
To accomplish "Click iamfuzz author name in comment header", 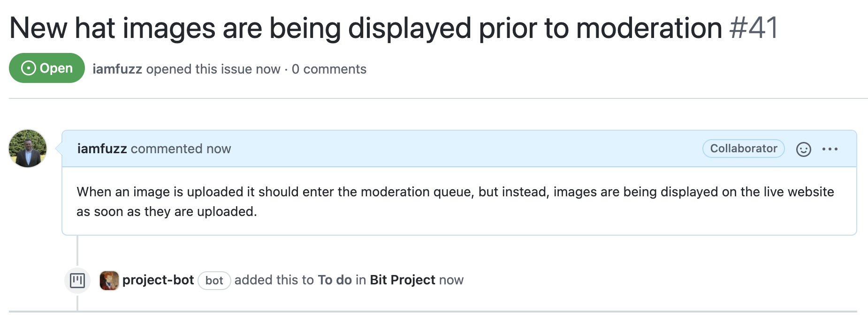I will (x=102, y=149).
